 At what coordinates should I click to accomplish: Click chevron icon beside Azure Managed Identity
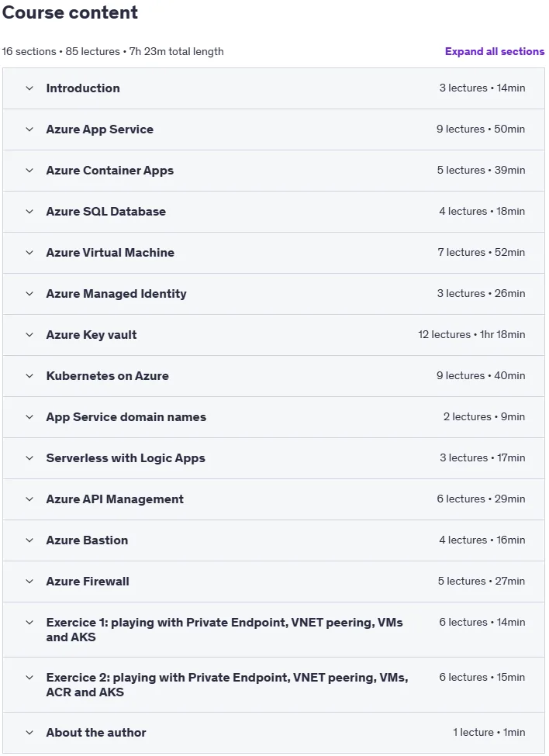coord(29,294)
